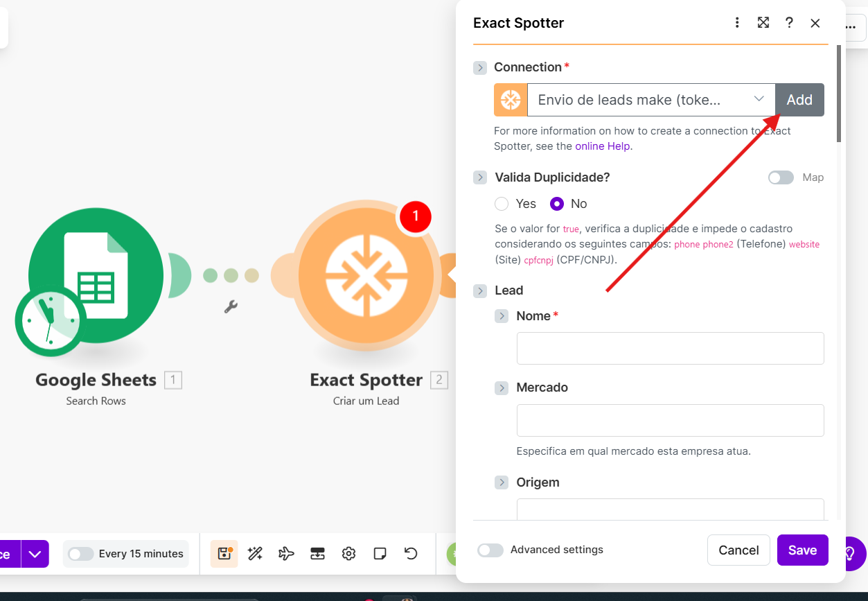Screen dimensions: 868x601
Task: Click the red error badge on Exact Spotter
Action: point(415,216)
